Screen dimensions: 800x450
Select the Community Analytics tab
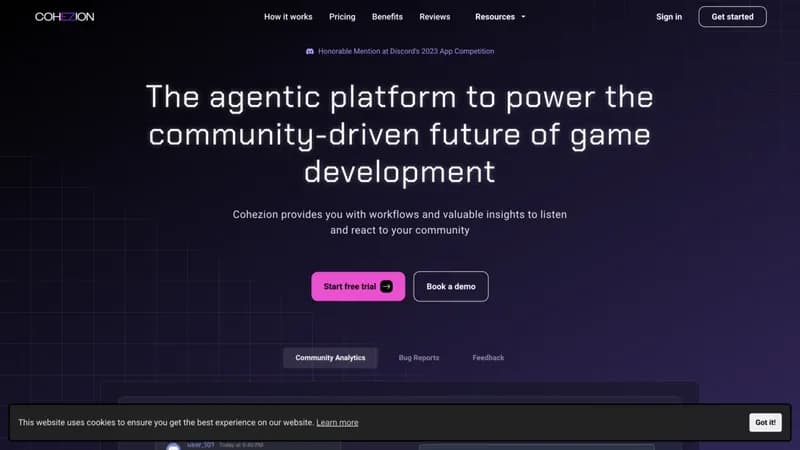click(330, 358)
